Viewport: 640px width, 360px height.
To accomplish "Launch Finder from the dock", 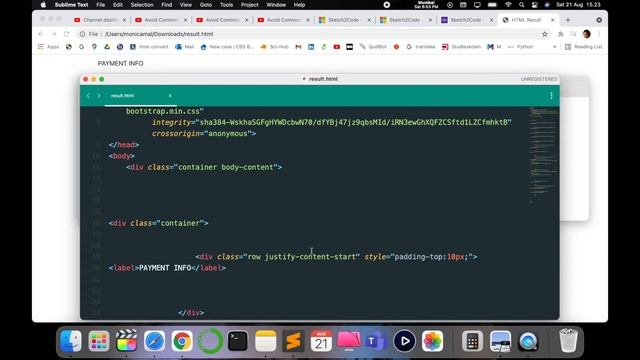I will [71, 341].
